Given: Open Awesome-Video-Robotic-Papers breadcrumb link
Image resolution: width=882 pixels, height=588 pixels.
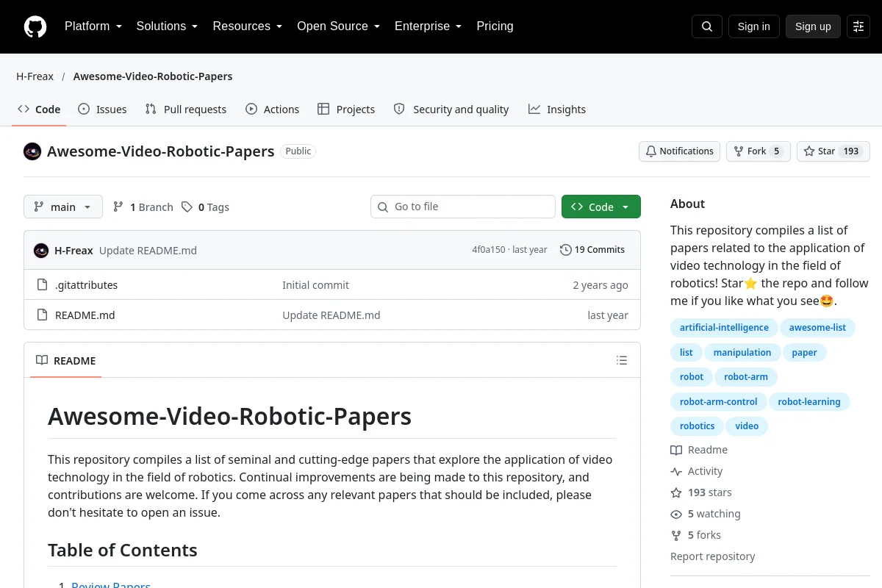Looking at the screenshot, I should pos(153,76).
